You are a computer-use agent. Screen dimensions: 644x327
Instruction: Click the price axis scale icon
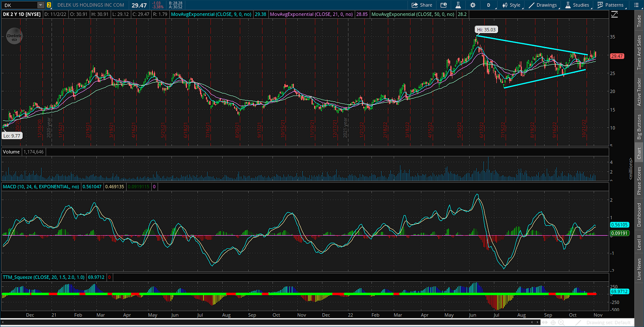(x=615, y=15)
